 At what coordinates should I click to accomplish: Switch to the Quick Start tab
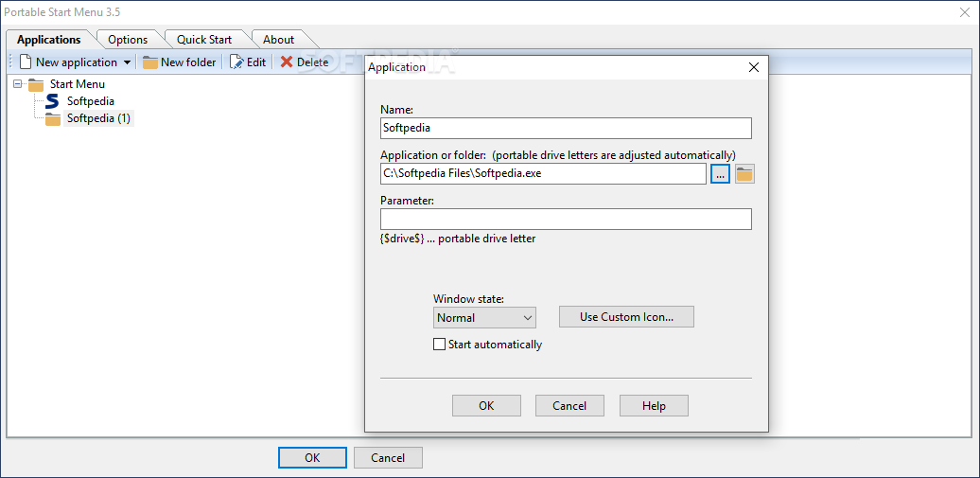[x=203, y=40]
